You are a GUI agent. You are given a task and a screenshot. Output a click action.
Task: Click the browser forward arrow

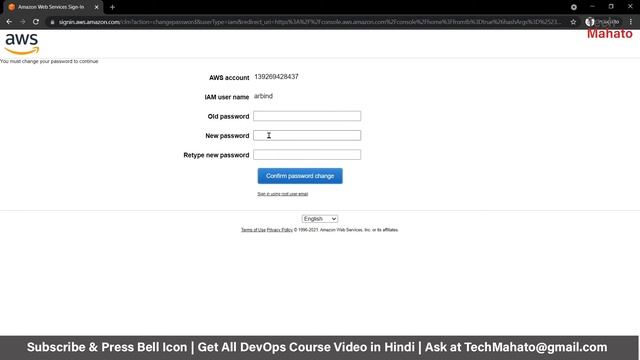coord(22,22)
